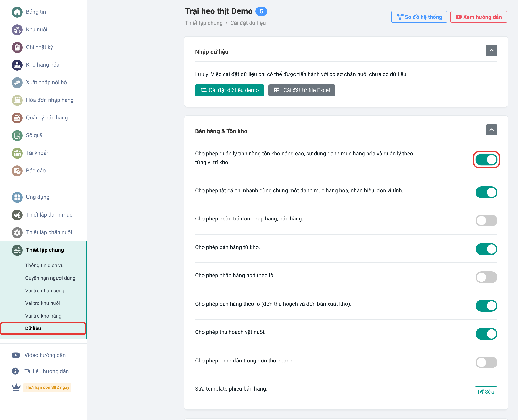Click Sửa button for sales template
The image size is (518, 420).
pos(486,392)
